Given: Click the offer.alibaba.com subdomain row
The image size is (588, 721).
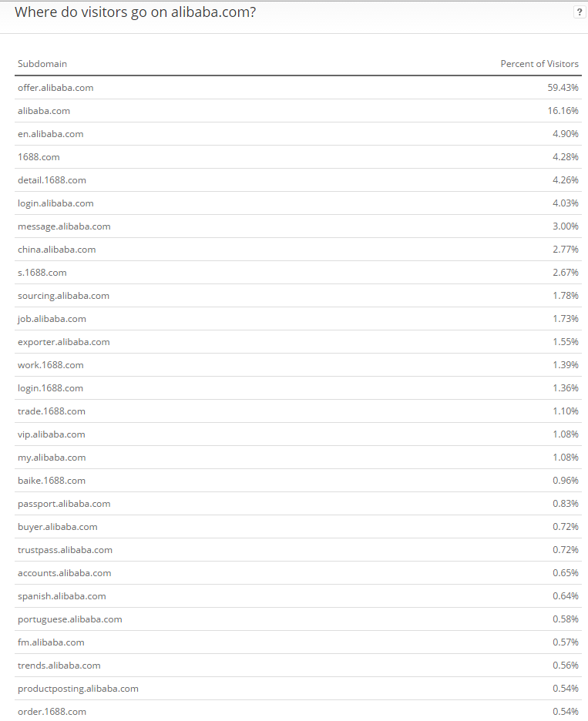Looking at the screenshot, I should [55, 88].
